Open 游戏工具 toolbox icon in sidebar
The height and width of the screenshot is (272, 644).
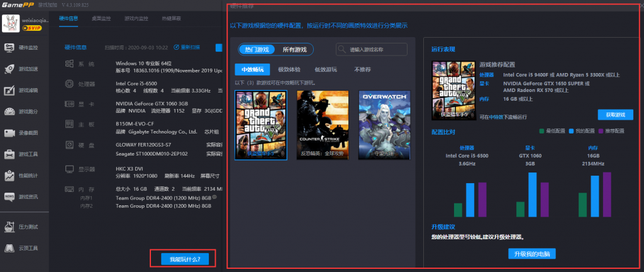tap(9, 154)
